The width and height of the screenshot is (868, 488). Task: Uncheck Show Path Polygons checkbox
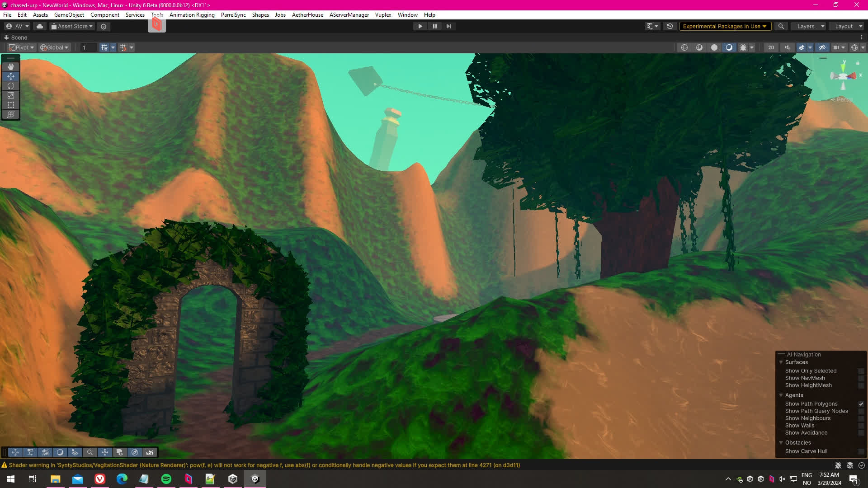tap(861, 404)
